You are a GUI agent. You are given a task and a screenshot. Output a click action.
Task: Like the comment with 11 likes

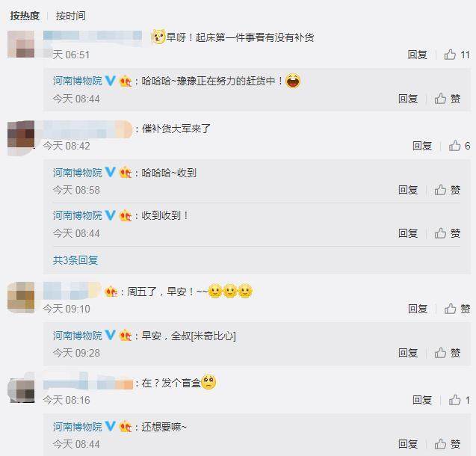(x=457, y=55)
